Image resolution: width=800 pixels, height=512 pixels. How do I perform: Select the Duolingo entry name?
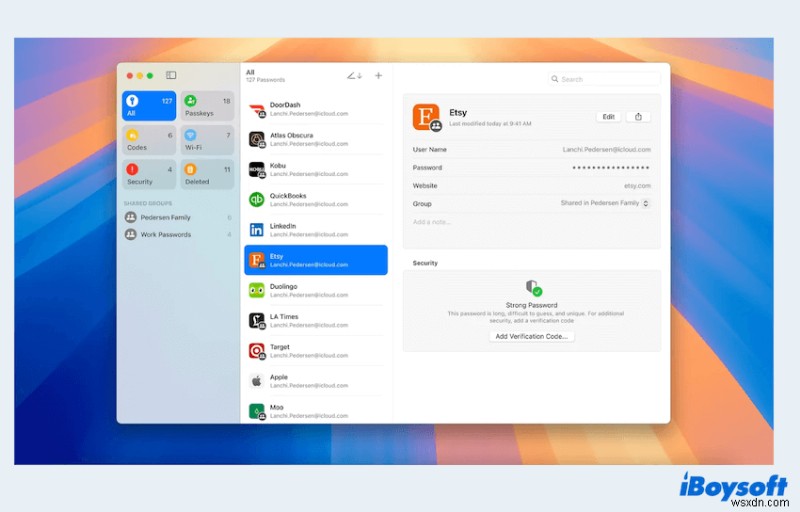click(x=283, y=287)
